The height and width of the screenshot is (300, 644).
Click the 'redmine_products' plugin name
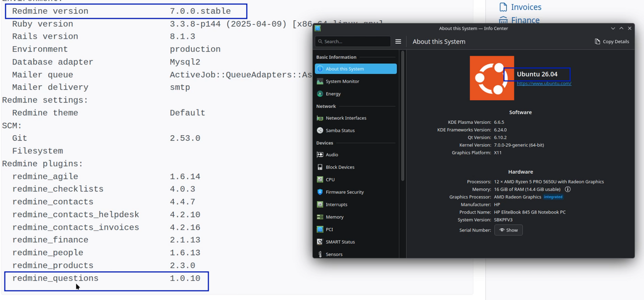[53, 266]
